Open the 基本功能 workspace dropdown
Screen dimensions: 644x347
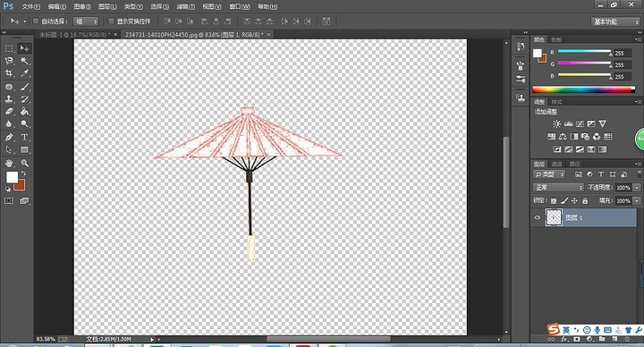[x=616, y=21]
